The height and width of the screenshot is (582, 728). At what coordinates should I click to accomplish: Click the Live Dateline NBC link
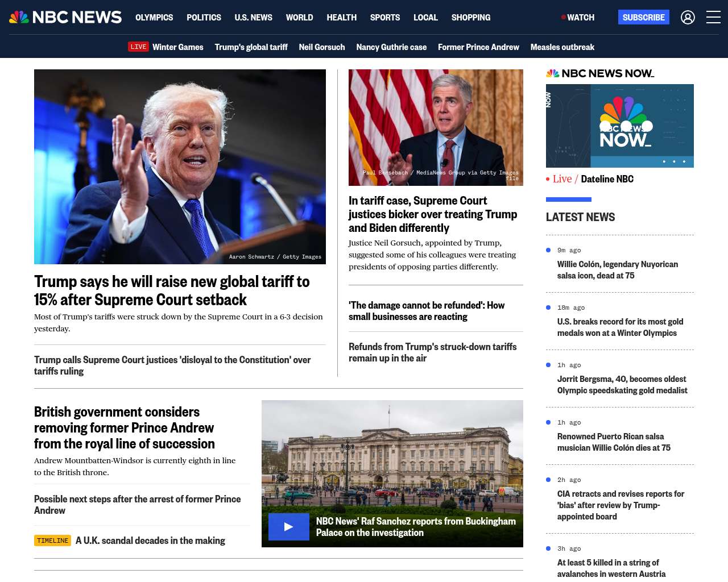[x=590, y=179]
